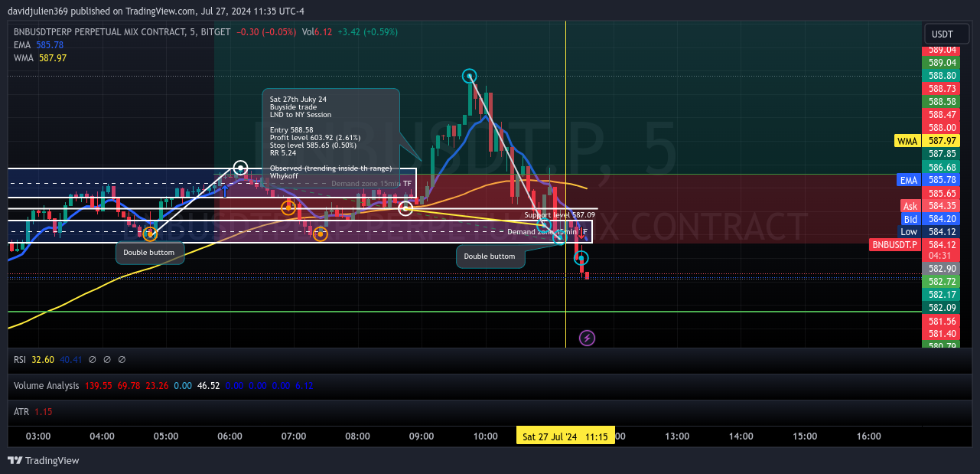The image size is (980, 474).
Task: Click the blue EMA price tag
Action: click(x=909, y=180)
